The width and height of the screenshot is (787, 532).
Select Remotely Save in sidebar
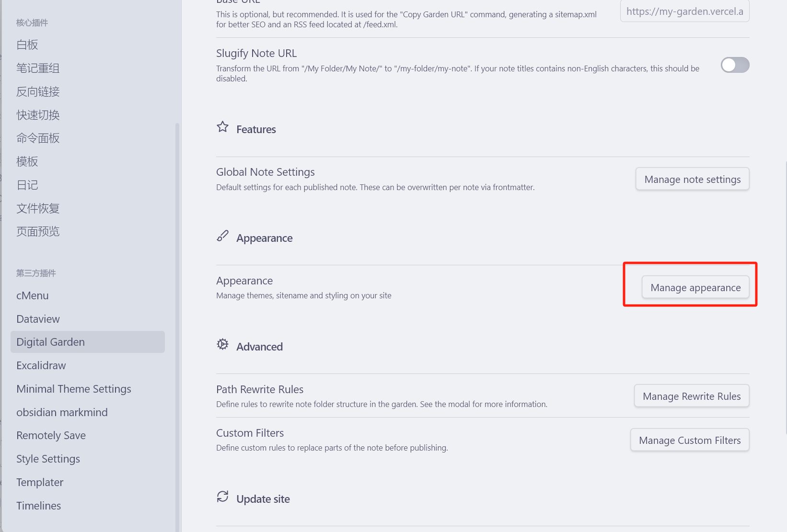pyautogui.click(x=51, y=435)
